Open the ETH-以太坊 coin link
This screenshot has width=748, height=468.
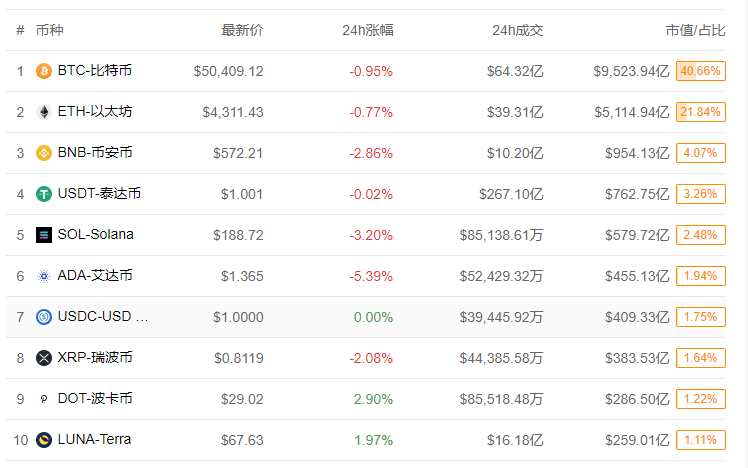94,112
